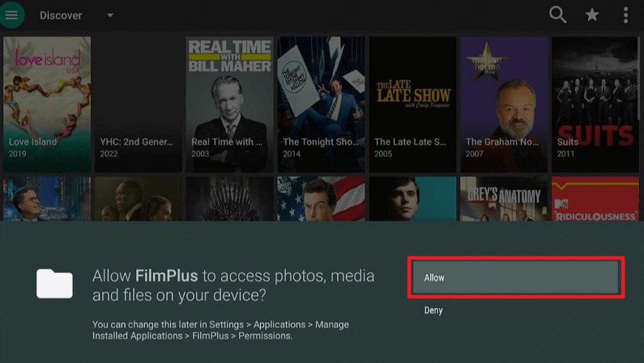
Task: Open Love Island 2019 poster
Action: tap(48, 104)
